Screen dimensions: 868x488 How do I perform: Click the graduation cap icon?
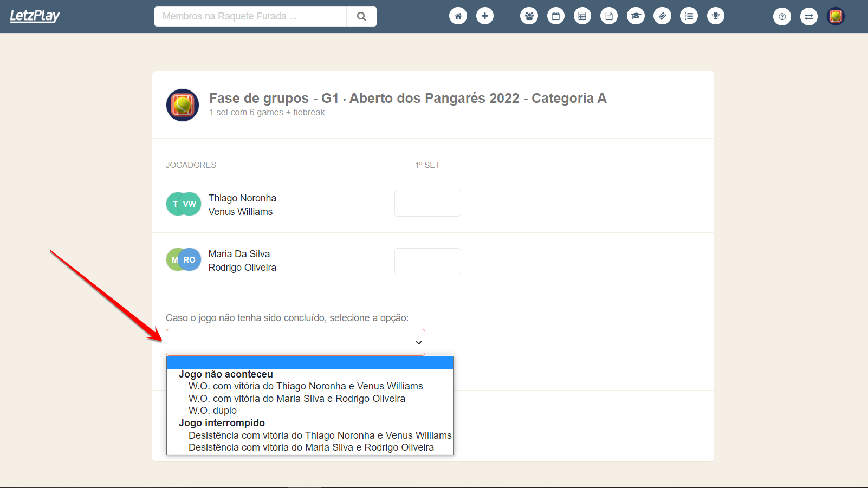coord(636,16)
